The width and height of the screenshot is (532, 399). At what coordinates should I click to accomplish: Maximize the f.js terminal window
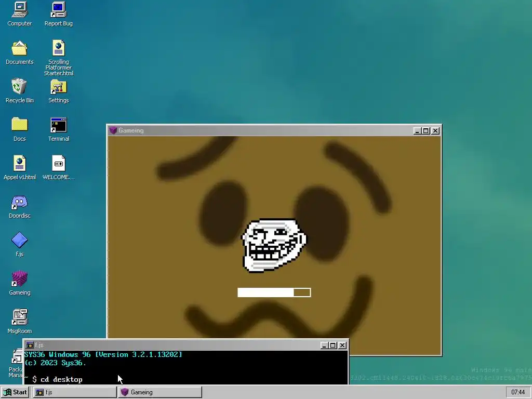[x=333, y=345]
